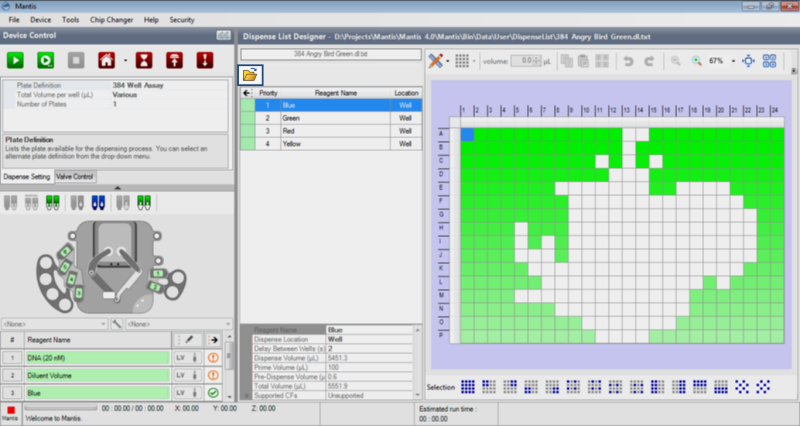Click the fit-to-view crosshair icon
The width and height of the screenshot is (800, 426).
(x=748, y=61)
